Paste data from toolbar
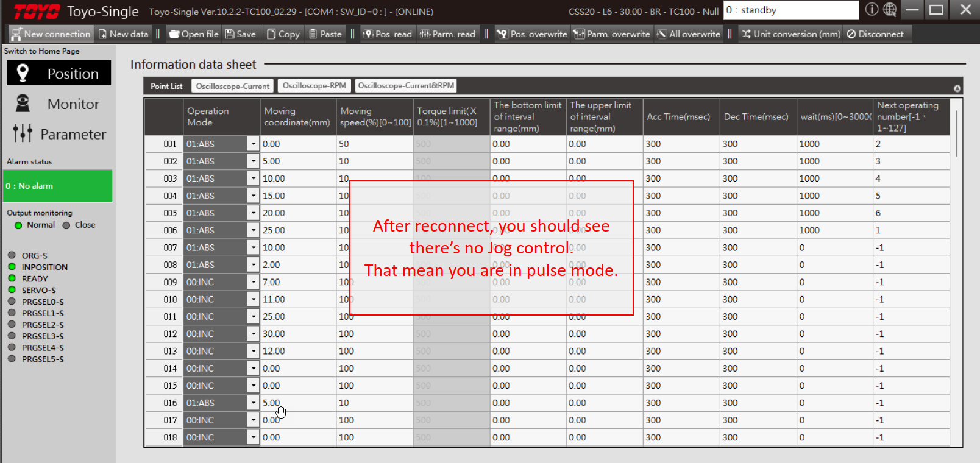 click(x=325, y=34)
